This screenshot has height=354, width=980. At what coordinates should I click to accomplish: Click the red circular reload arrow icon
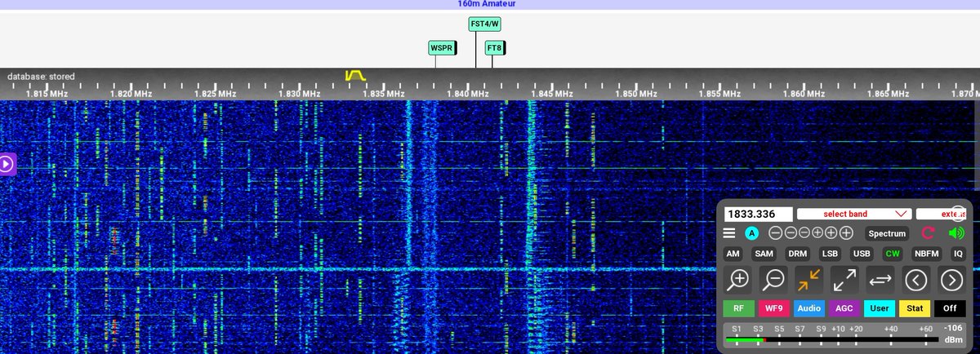pyautogui.click(x=928, y=233)
